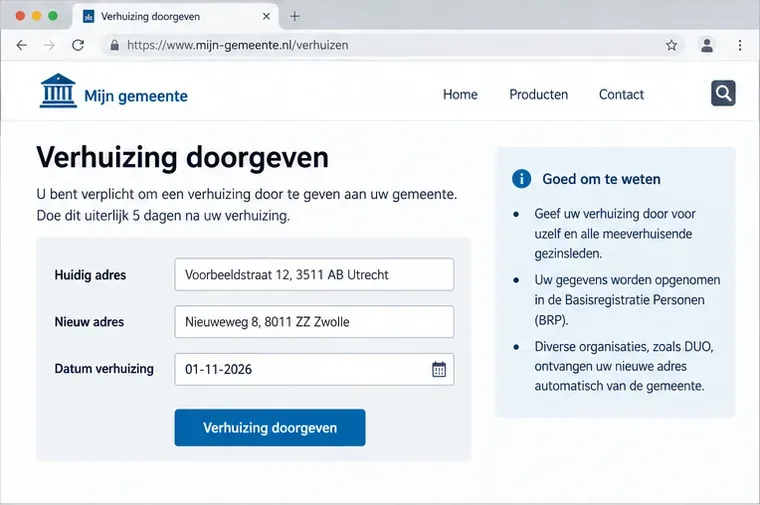The image size is (760, 505).
Task: Click the Datum verhuizing date field
Action: (314, 369)
